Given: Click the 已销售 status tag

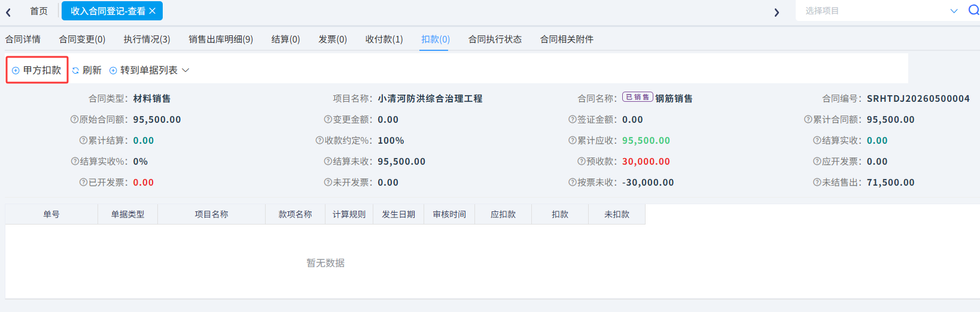Looking at the screenshot, I should point(637,97).
